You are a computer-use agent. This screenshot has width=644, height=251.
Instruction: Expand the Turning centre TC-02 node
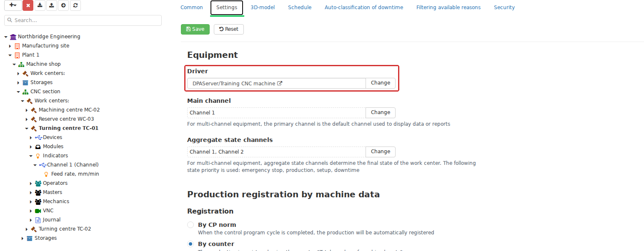[27, 229]
